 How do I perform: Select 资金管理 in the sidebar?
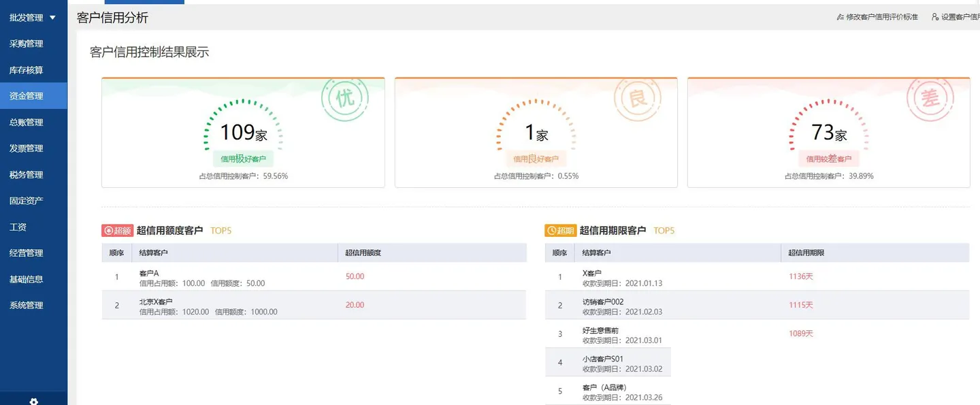coord(27,96)
